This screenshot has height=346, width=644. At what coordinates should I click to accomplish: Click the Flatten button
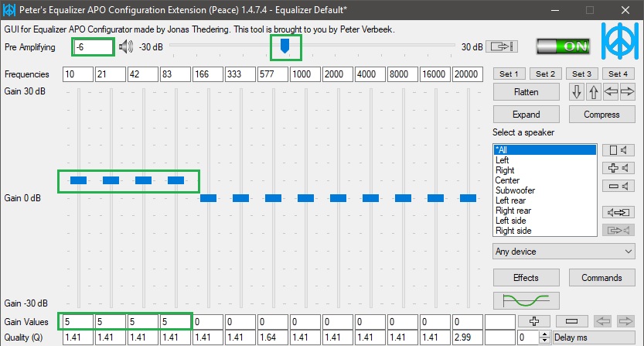[x=526, y=92]
